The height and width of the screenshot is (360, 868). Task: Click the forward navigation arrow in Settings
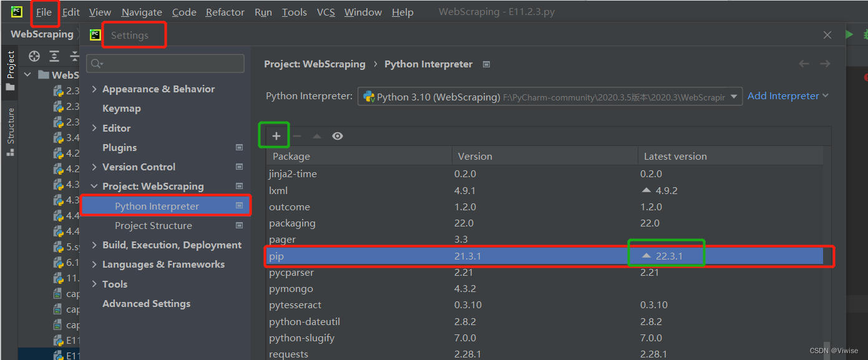coord(825,64)
